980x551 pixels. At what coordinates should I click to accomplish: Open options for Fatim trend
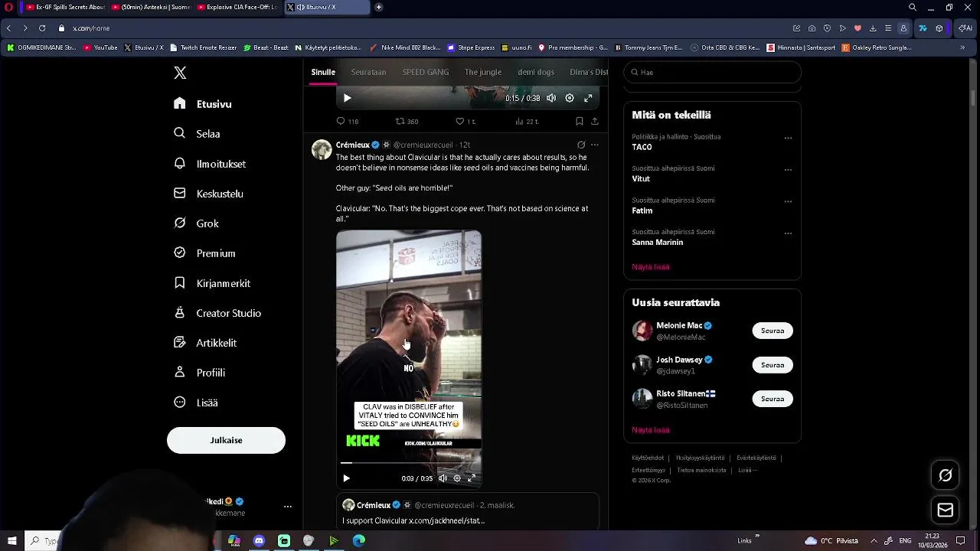coord(788,202)
